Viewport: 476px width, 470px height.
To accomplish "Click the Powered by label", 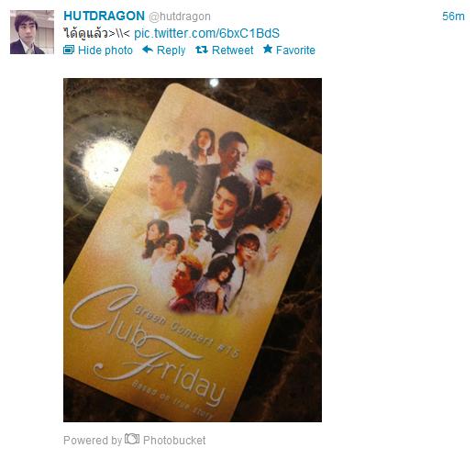I will coord(93,441).
